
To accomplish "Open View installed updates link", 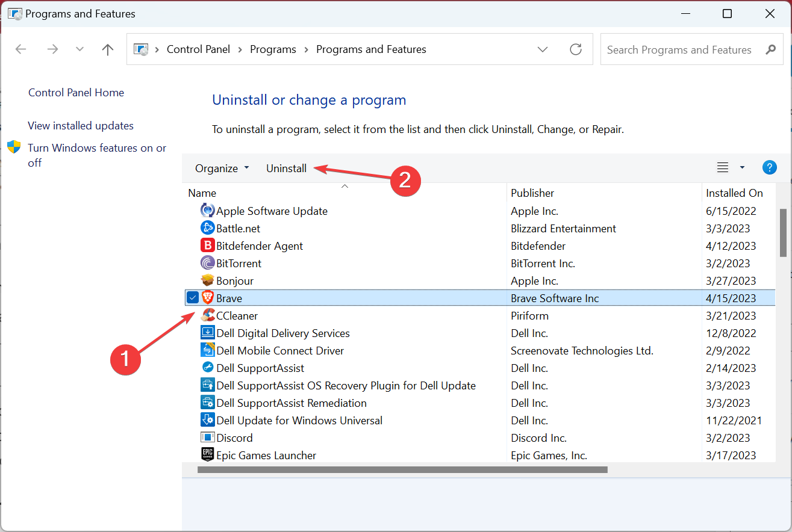I will (80, 125).
